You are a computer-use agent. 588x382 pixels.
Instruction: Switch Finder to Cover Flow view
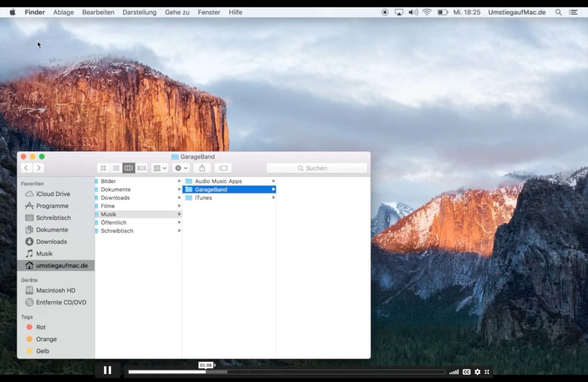(141, 168)
